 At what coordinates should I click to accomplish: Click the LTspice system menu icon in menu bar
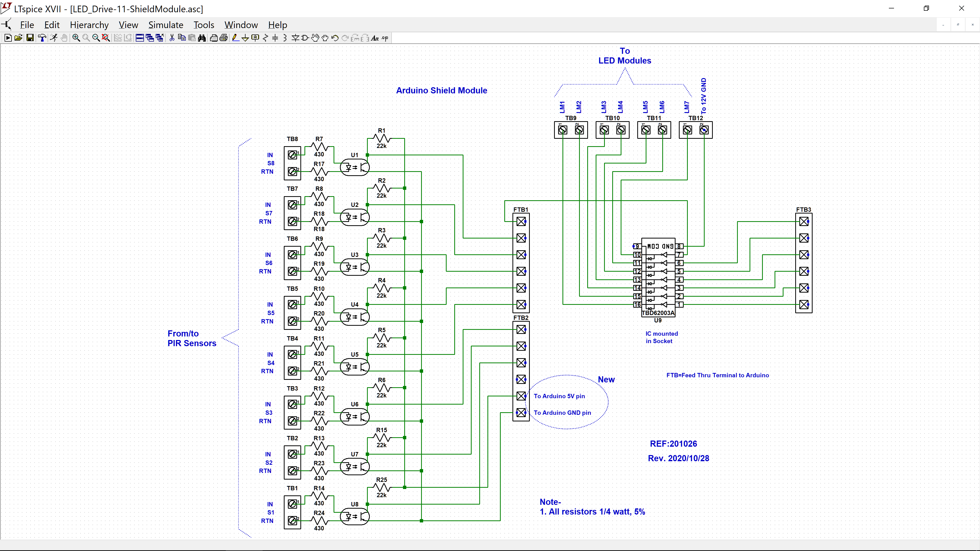(6, 25)
